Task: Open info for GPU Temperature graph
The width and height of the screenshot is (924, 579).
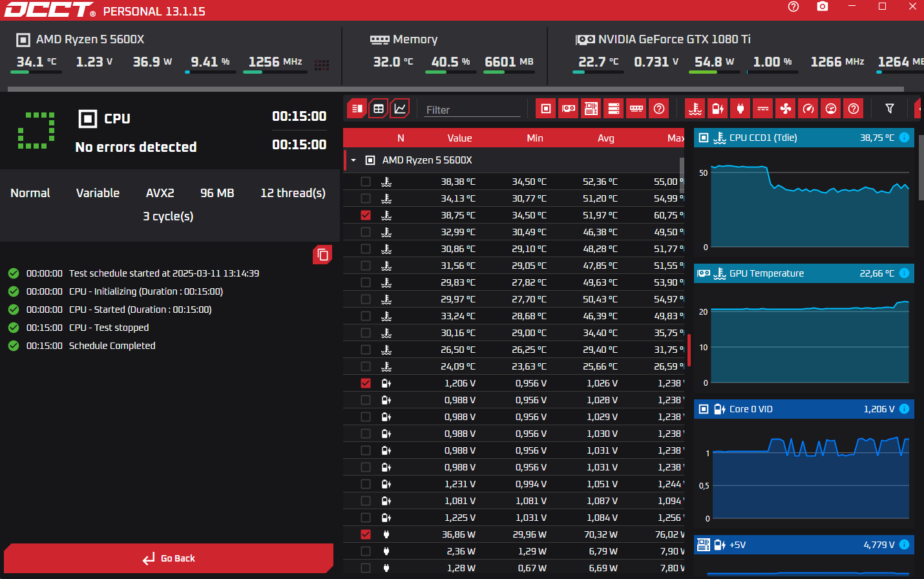Action: click(905, 273)
